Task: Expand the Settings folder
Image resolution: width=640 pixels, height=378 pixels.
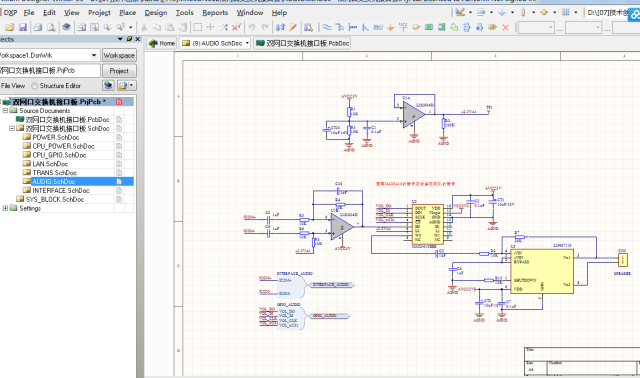Action: pos(5,208)
